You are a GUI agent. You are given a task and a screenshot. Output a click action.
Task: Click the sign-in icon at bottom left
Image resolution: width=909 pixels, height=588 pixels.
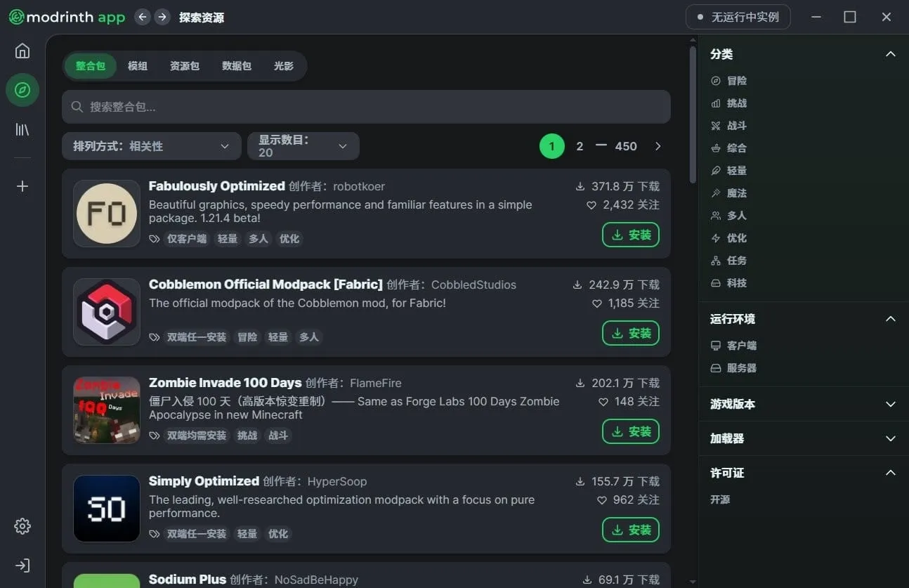[22, 566]
